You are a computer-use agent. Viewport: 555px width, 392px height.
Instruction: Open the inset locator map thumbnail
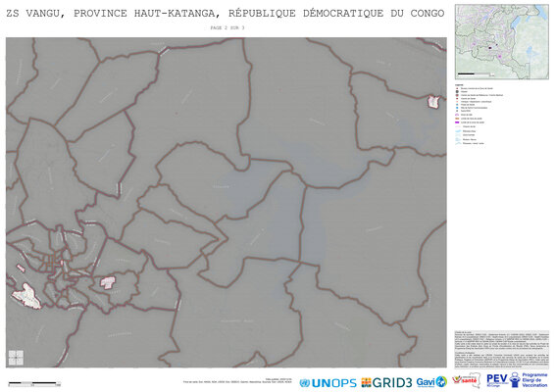pos(501,42)
